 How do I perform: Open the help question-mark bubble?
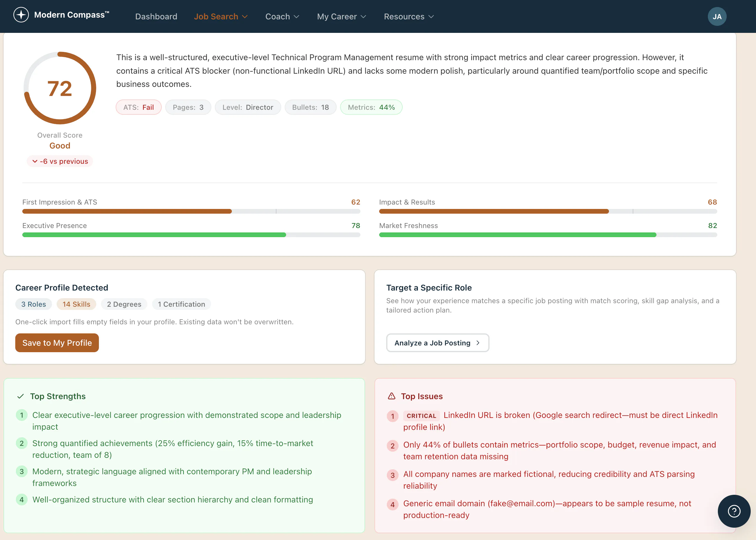(734, 511)
